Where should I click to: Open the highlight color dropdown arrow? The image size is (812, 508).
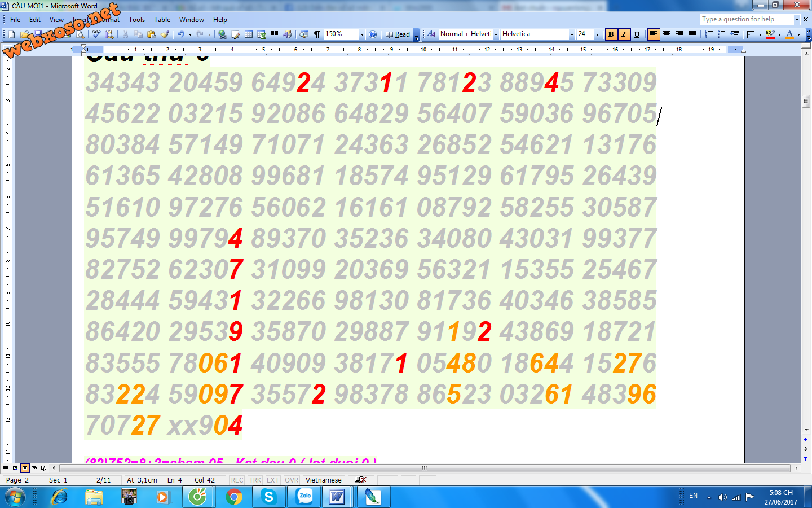coord(779,34)
